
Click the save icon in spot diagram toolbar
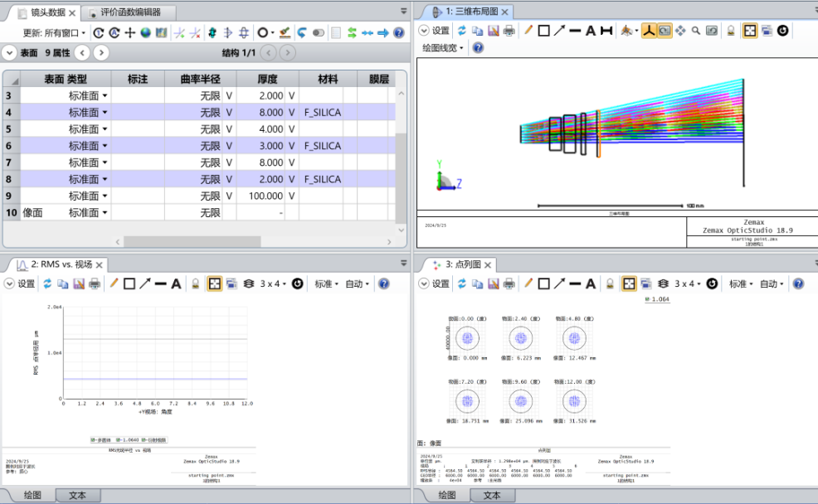[x=494, y=283]
